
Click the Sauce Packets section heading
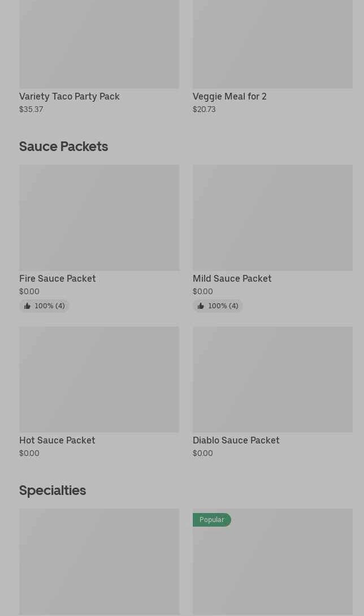point(63,147)
